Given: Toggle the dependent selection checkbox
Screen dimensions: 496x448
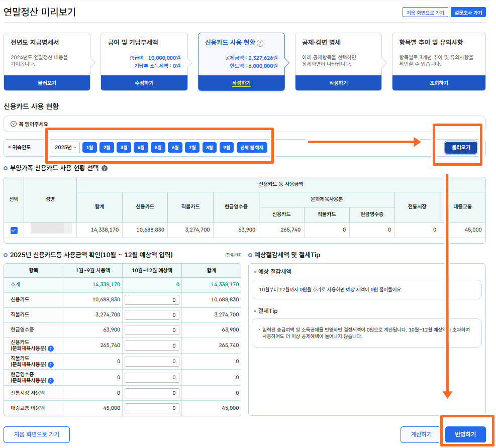Looking at the screenshot, I should pyautogui.click(x=14, y=230).
